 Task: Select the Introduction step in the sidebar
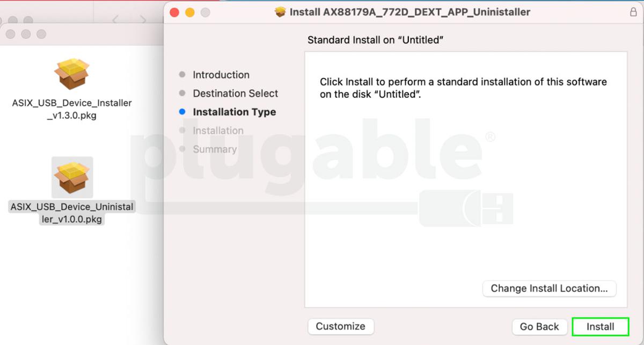coord(221,75)
